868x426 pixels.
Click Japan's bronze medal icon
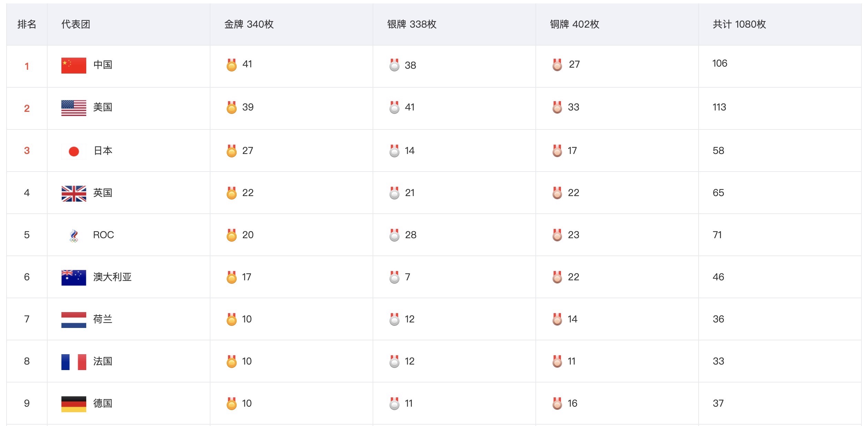[x=557, y=151]
